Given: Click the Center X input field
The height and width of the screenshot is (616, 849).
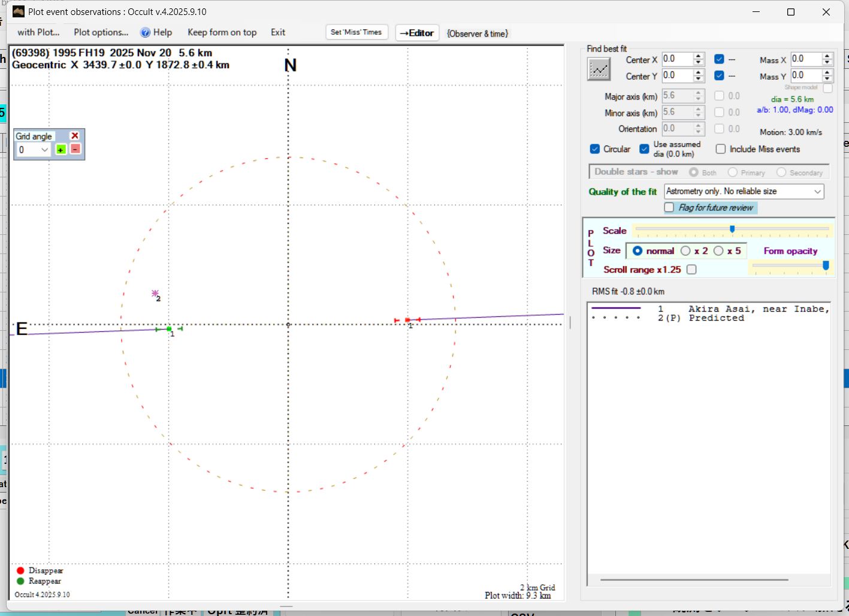Looking at the screenshot, I should point(676,59).
